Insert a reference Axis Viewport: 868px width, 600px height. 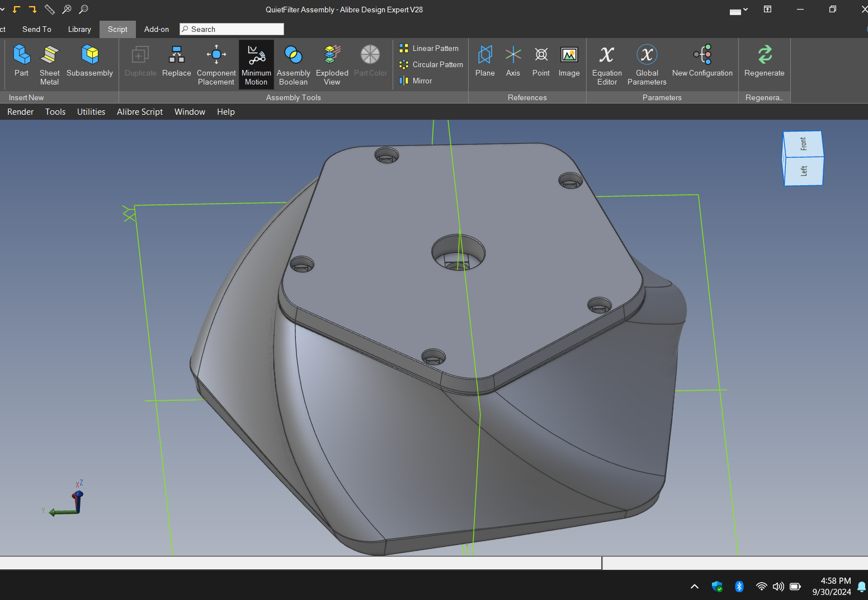point(513,61)
